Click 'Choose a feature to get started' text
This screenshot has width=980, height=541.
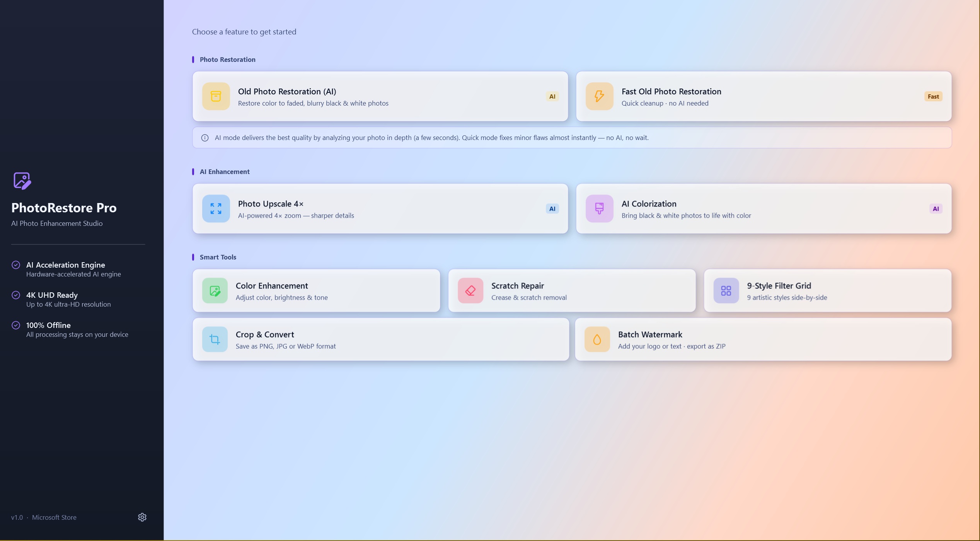(x=244, y=32)
